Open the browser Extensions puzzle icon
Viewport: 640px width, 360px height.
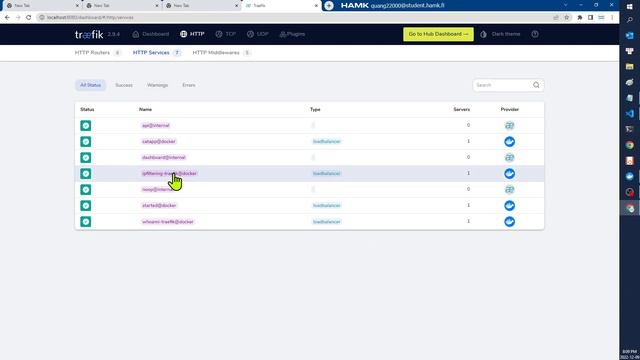pos(580,18)
